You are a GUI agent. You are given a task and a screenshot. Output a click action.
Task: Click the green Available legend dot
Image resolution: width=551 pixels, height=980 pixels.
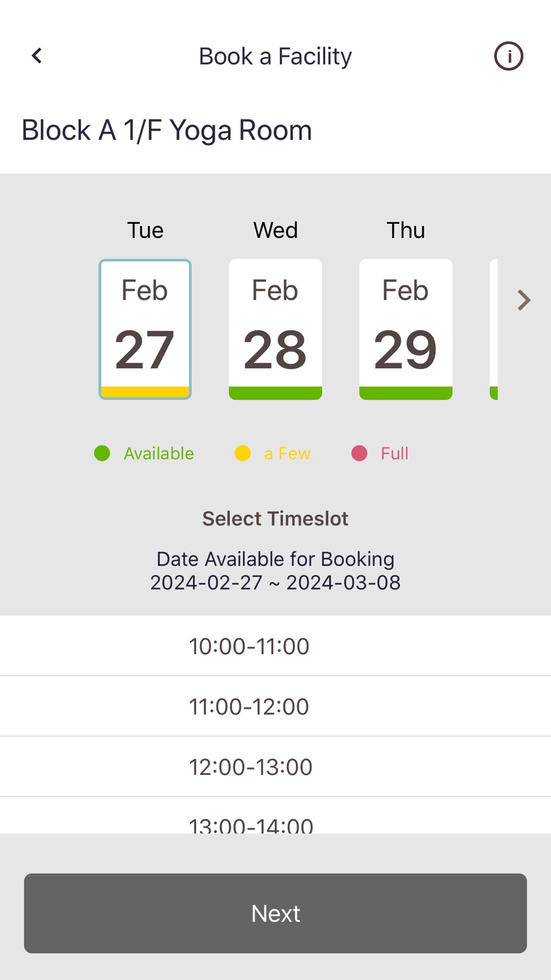point(102,453)
